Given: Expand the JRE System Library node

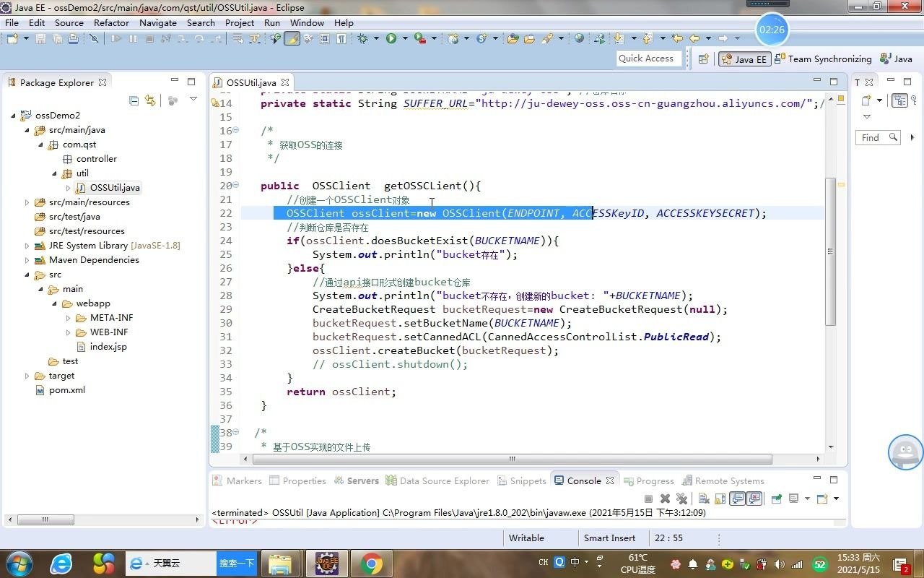Looking at the screenshot, I should click(x=27, y=246).
